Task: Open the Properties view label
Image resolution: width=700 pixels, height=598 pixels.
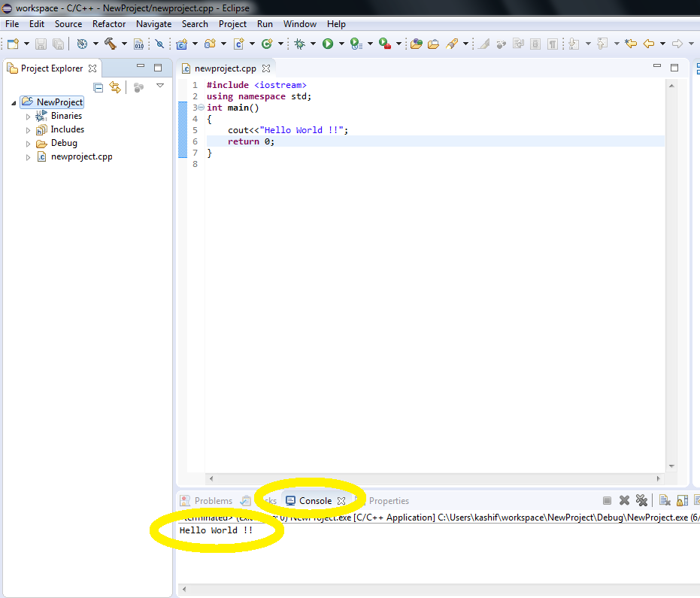Action: [389, 500]
